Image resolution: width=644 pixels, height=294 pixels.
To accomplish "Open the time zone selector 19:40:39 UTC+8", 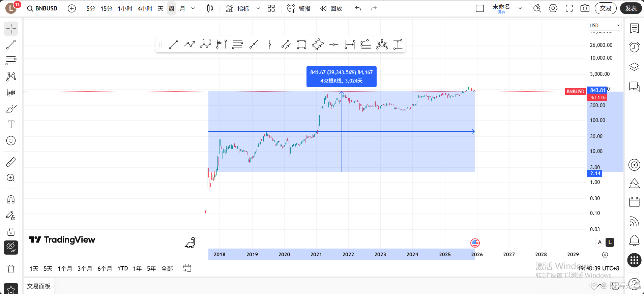I will pos(598,268).
